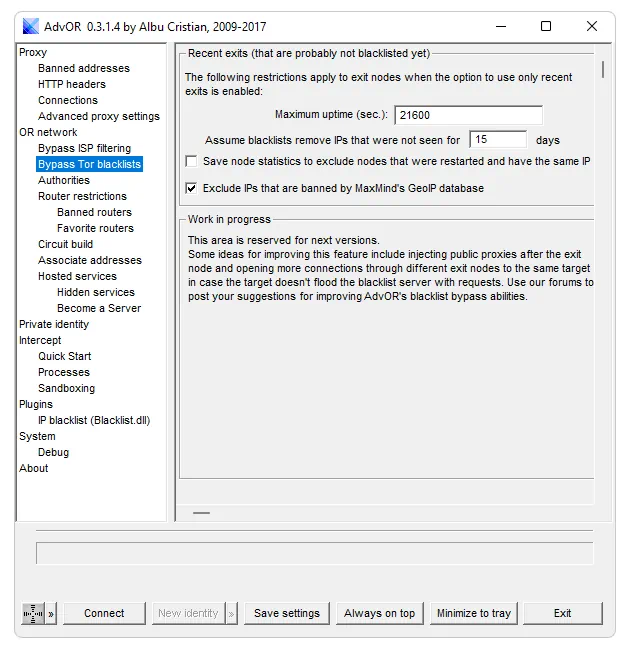Select Bypass Tor blacklists item
Viewport: 628px width, 652px height.
[x=89, y=164]
